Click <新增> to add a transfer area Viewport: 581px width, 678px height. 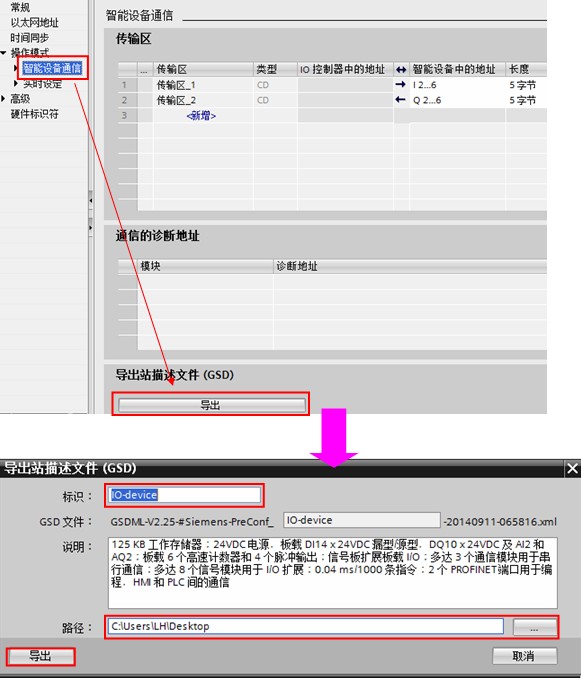[201, 116]
